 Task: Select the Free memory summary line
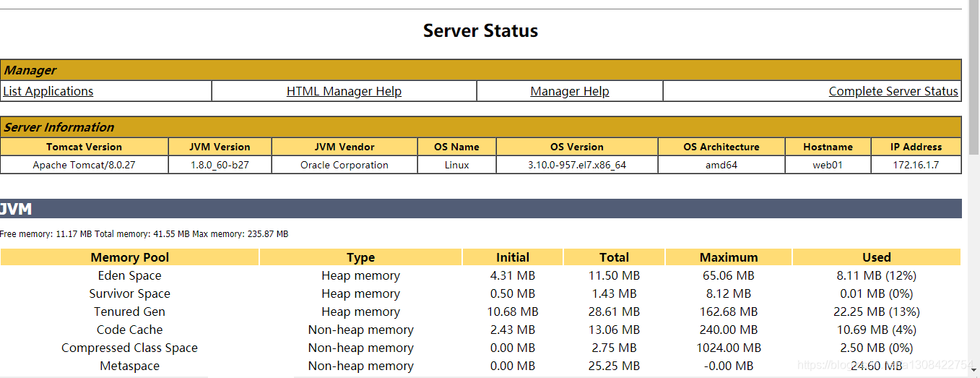[x=144, y=234]
